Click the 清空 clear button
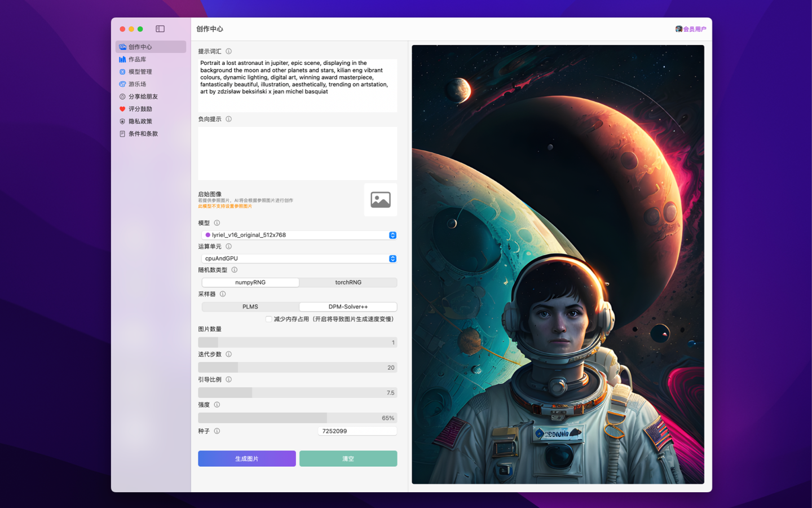Screen dimensions: 812x508 pyautogui.click(x=348, y=458)
